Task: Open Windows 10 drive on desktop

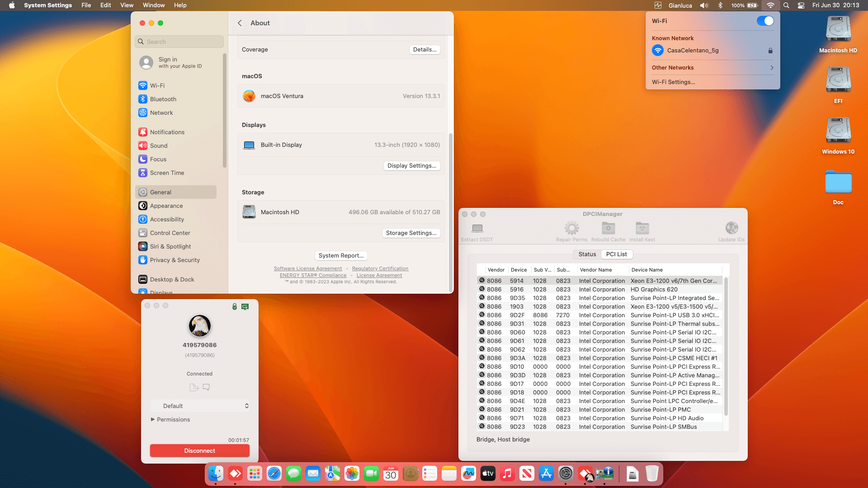Action: (838, 136)
